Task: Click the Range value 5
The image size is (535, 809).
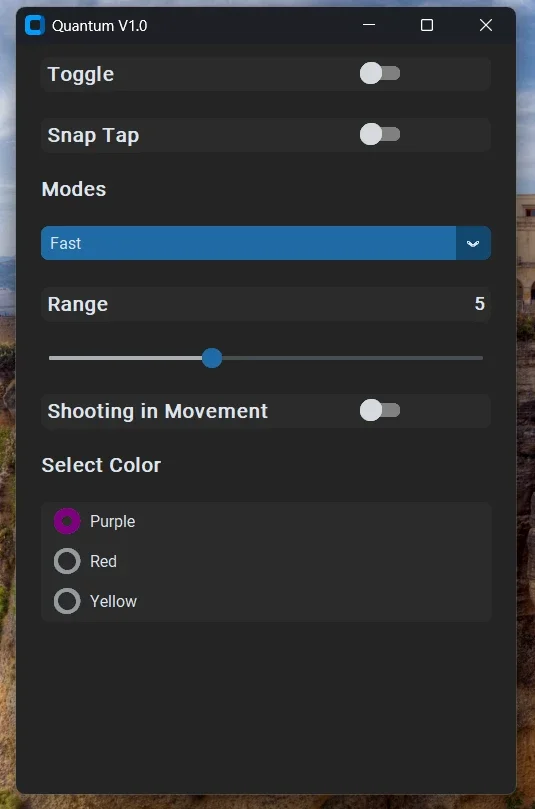Action: 479,304
